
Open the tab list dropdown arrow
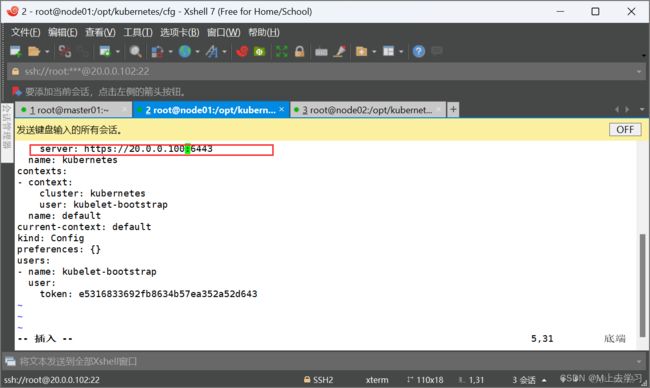(x=642, y=109)
